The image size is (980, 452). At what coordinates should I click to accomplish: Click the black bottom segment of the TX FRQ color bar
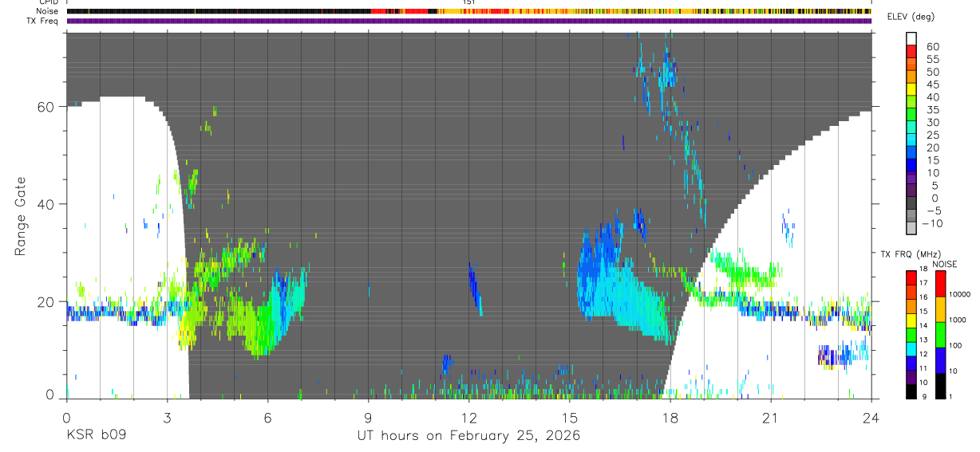911,391
